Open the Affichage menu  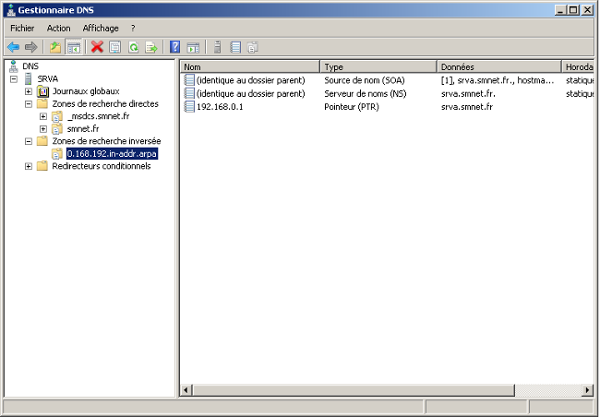click(100, 28)
